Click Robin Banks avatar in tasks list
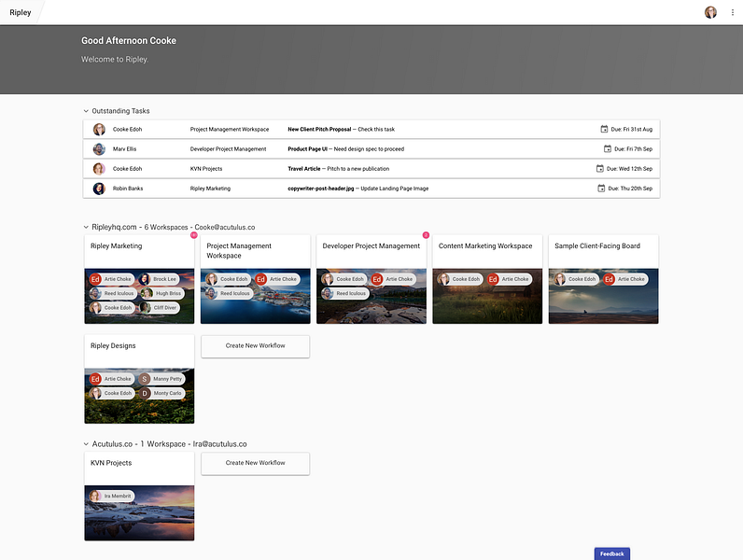743x560 pixels. 99,189
